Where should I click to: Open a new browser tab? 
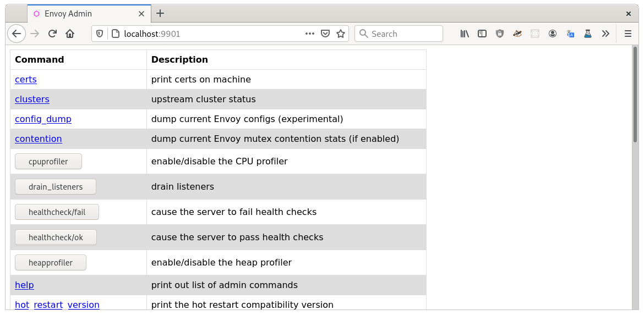160,14
